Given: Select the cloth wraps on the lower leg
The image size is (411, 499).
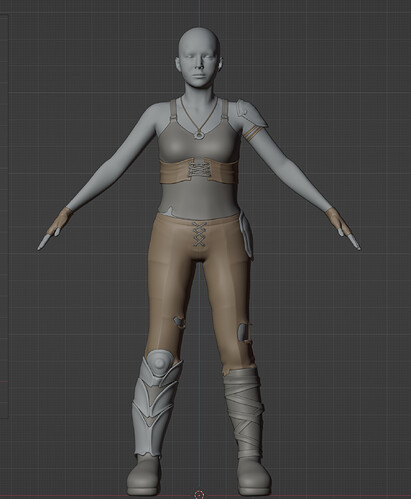Looking at the screenshot, I should click(x=243, y=413).
